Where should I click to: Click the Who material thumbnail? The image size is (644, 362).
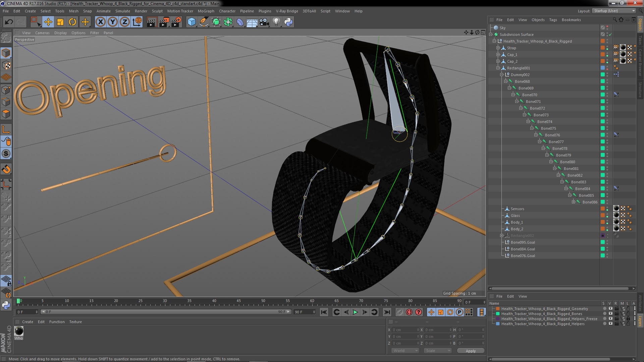pyautogui.click(x=18, y=331)
